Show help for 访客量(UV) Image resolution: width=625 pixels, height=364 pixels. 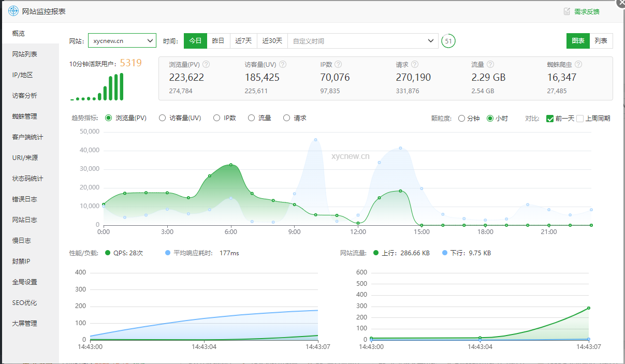(283, 65)
